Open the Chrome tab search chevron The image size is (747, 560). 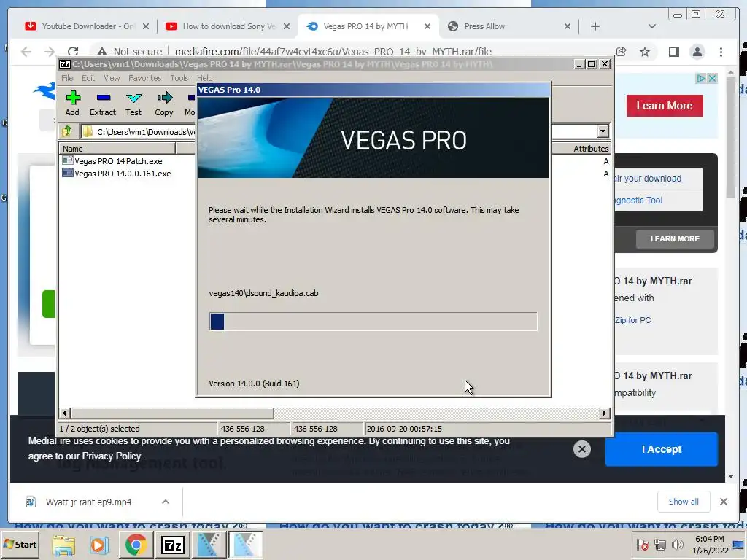pos(652,26)
